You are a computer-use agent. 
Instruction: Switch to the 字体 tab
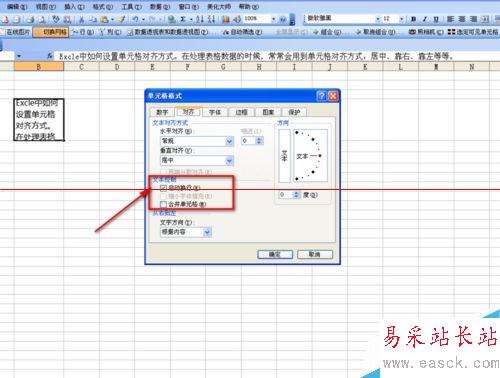tap(215, 112)
